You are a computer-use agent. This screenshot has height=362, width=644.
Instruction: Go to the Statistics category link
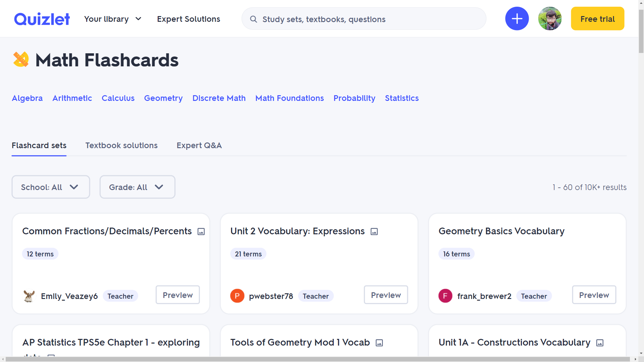pyautogui.click(x=402, y=98)
